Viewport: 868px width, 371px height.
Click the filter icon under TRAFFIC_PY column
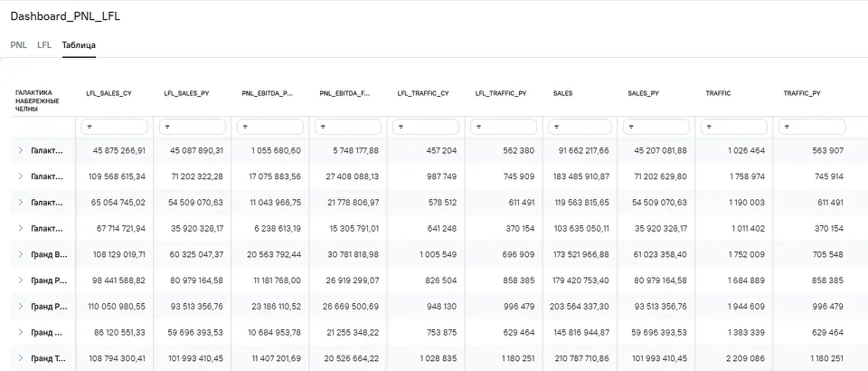pos(788,128)
